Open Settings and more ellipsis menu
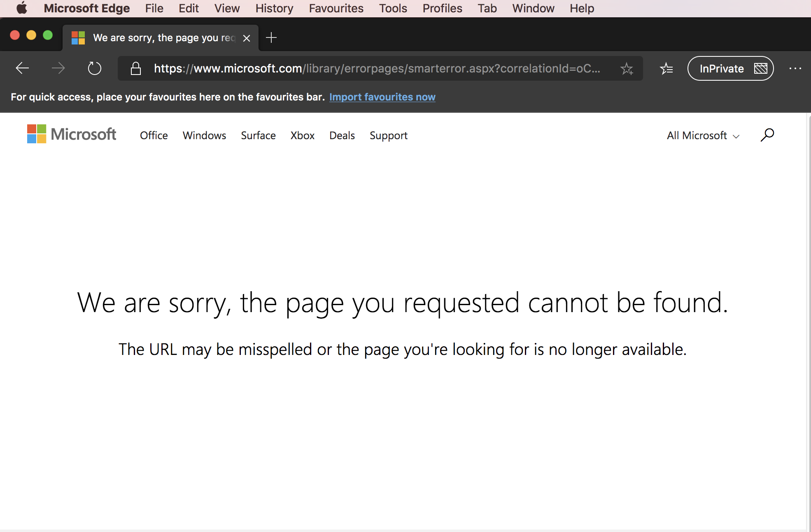The width and height of the screenshot is (811, 532). 795,68
